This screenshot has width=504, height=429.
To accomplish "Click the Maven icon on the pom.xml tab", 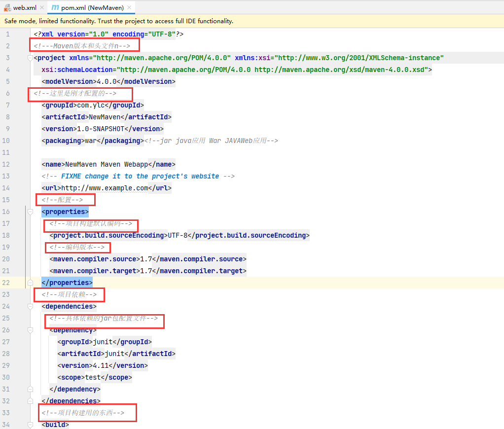I will tap(55, 7).
